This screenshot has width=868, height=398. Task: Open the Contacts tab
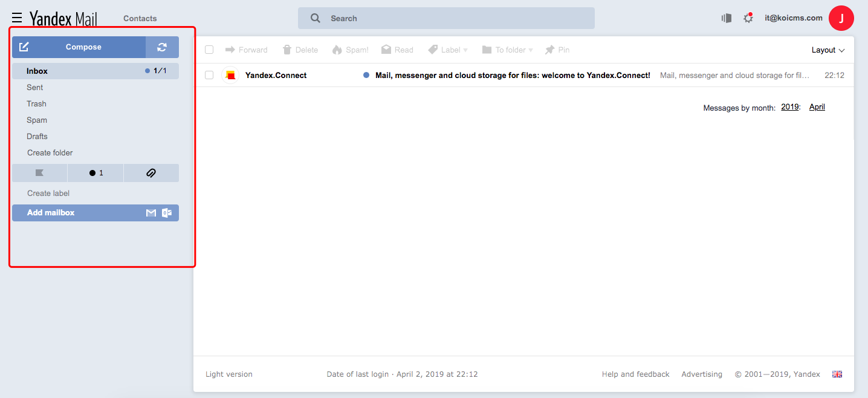tap(140, 18)
